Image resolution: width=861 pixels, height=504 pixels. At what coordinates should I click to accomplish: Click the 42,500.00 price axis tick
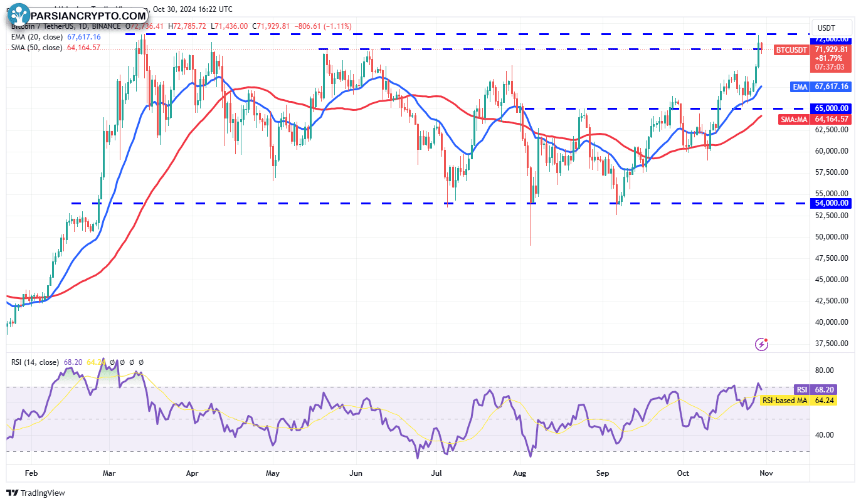coord(832,301)
